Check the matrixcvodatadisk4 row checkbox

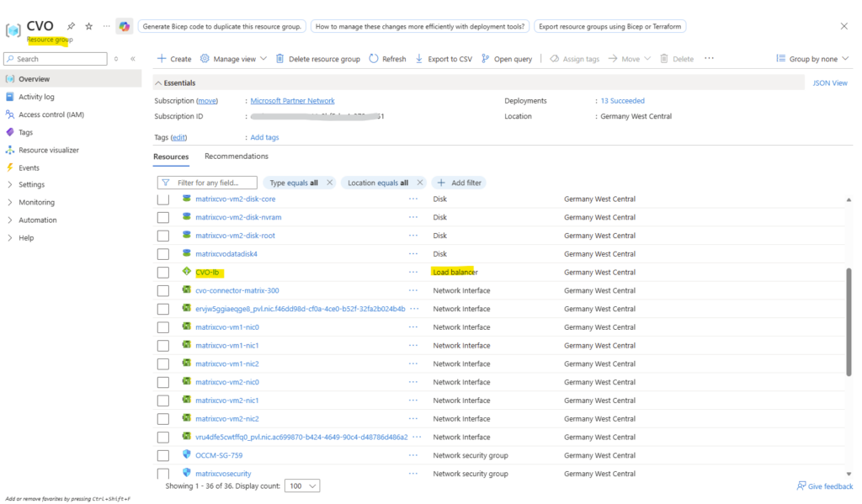pos(163,254)
